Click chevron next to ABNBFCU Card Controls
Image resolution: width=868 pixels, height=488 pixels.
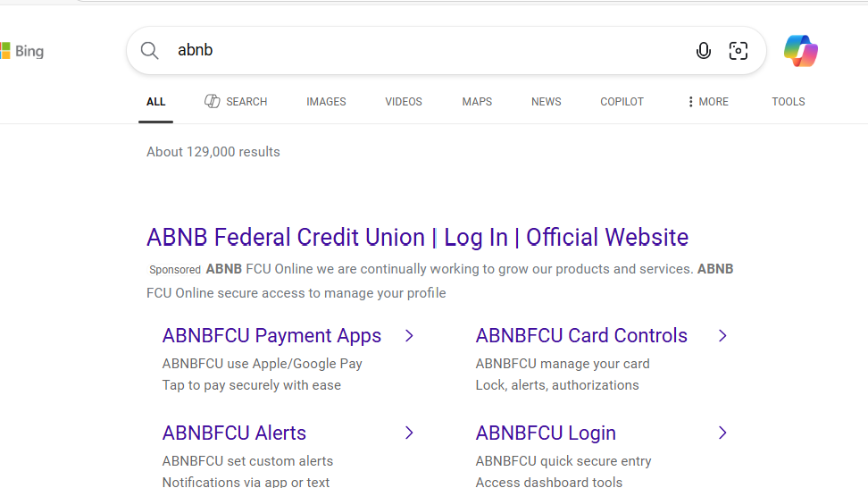[x=722, y=336]
